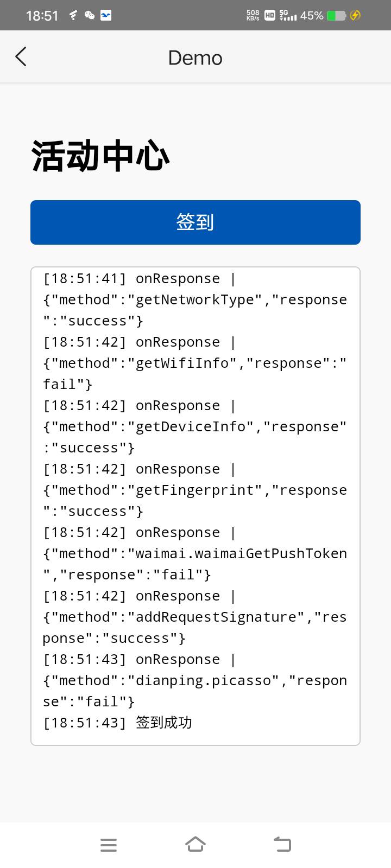
Task: Tap the 签到成功 log message
Action: click(163, 723)
